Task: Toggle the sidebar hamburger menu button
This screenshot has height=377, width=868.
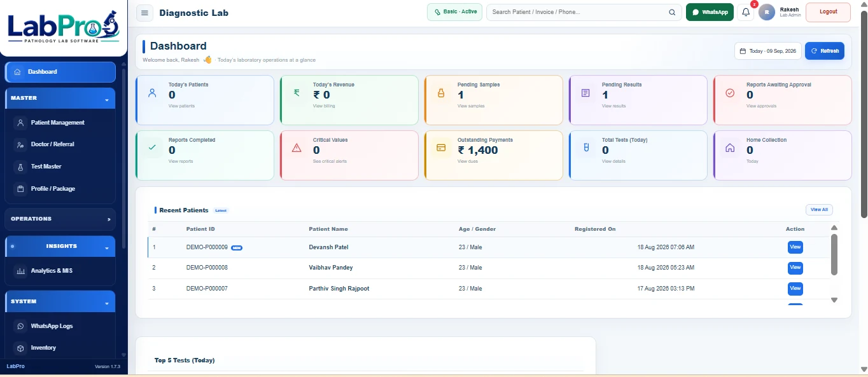Action: 145,13
